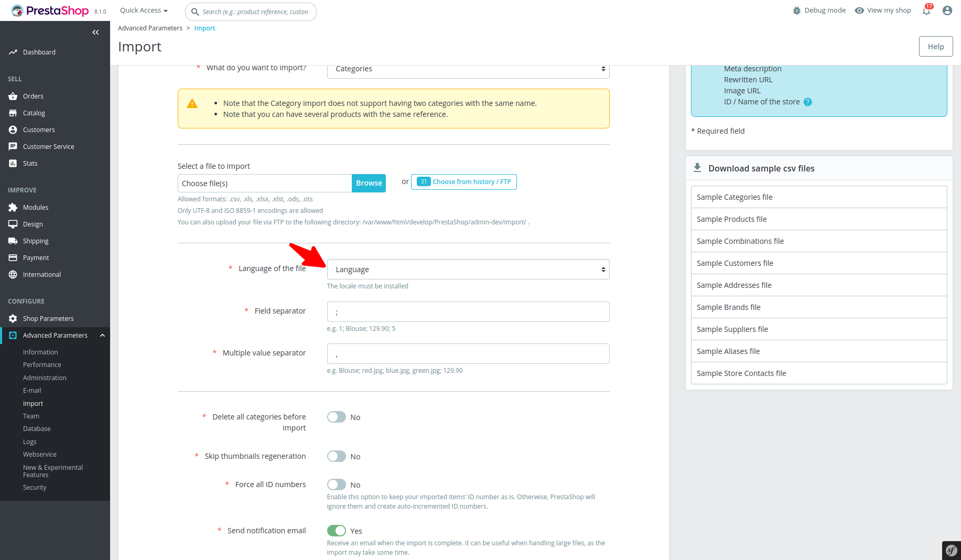Toggle Debug mode in the top bar
961x560 pixels.
tap(818, 10)
